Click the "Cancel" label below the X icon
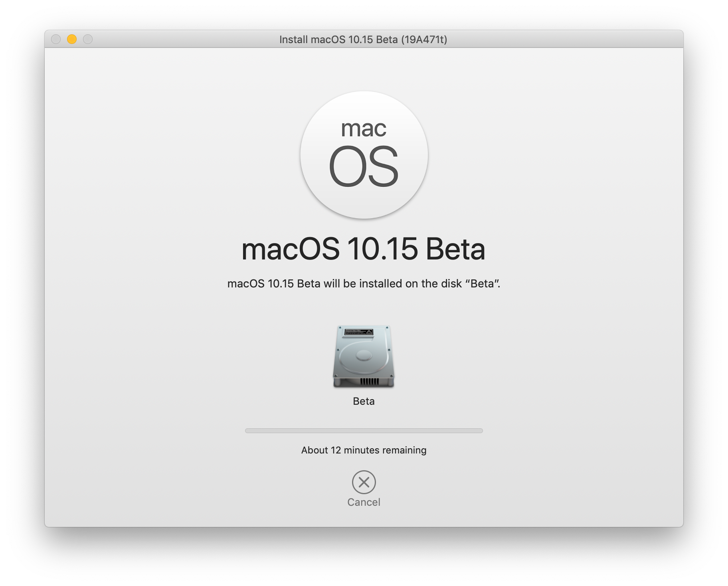728x586 pixels. pos(364,502)
